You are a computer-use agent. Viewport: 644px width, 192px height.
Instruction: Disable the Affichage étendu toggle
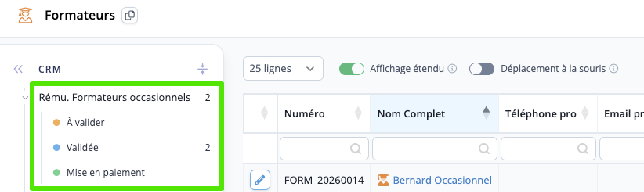tap(351, 69)
